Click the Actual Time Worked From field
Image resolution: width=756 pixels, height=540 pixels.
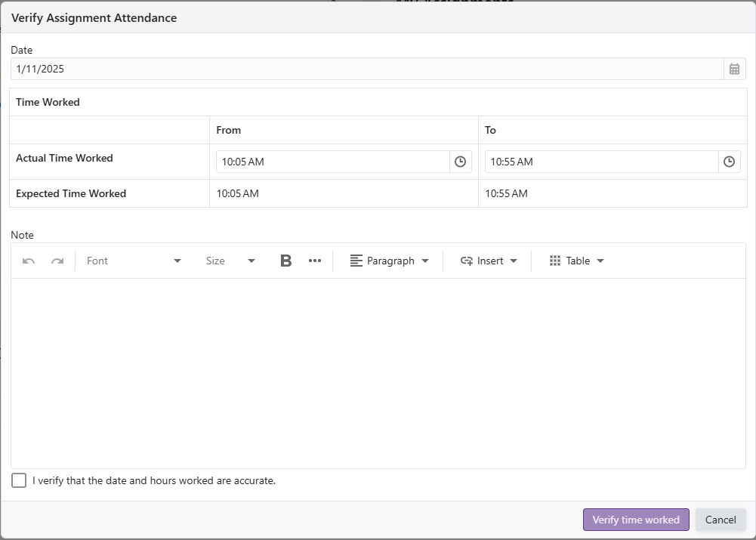click(332, 162)
